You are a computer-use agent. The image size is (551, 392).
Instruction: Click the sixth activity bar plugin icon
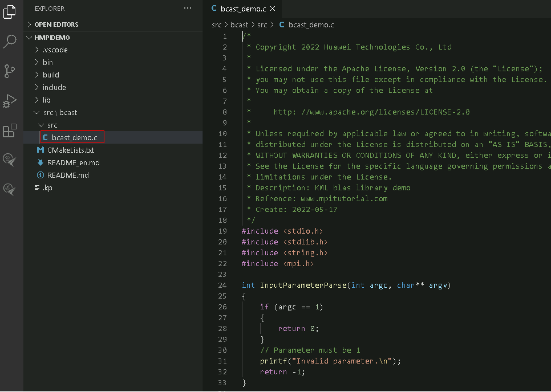pyautogui.click(x=10, y=160)
